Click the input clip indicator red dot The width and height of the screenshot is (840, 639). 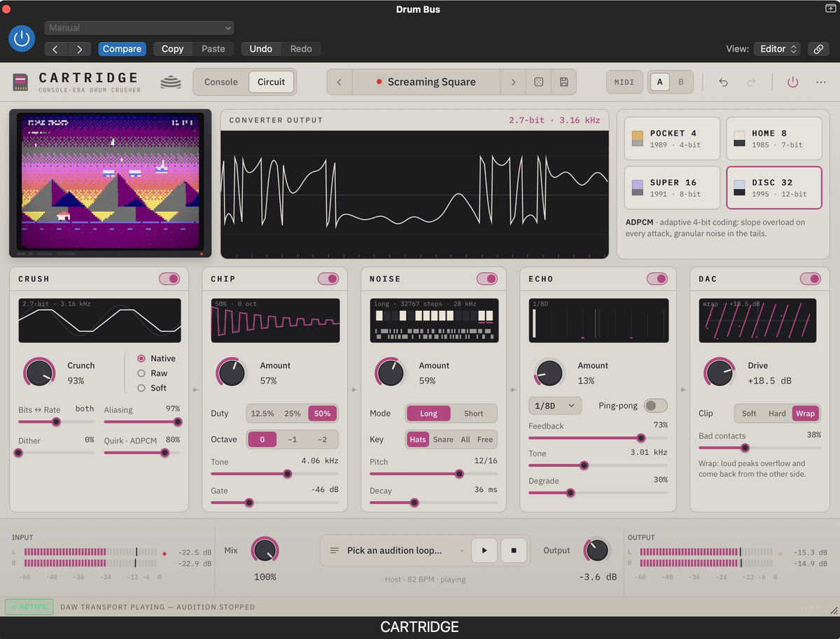coord(164,553)
